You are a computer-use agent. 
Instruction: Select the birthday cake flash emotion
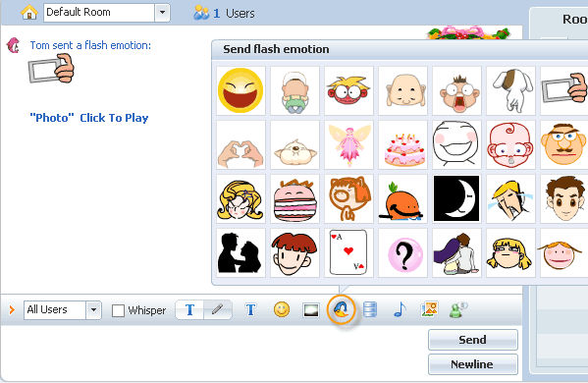(x=402, y=144)
